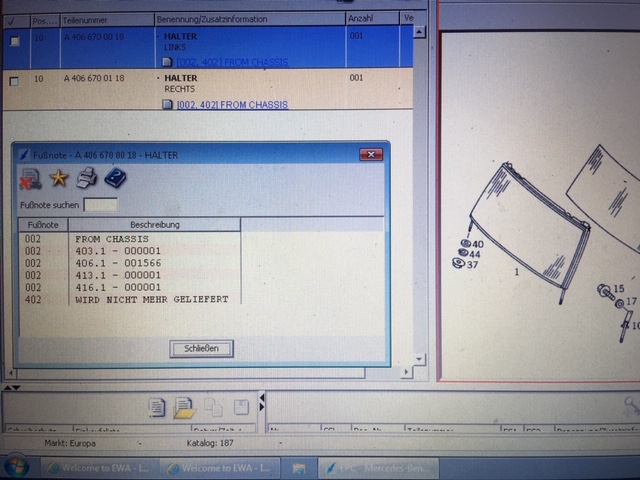Tick the checkbox for part A 406 670 00 18
The height and width of the screenshot is (480, 640).
(15, 41)
